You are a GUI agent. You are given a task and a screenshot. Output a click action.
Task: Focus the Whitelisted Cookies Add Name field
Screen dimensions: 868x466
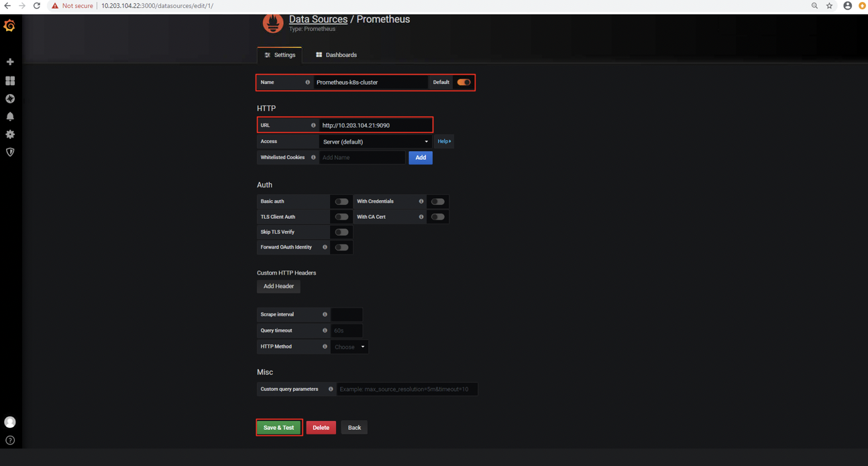click(x=362, y=158)
